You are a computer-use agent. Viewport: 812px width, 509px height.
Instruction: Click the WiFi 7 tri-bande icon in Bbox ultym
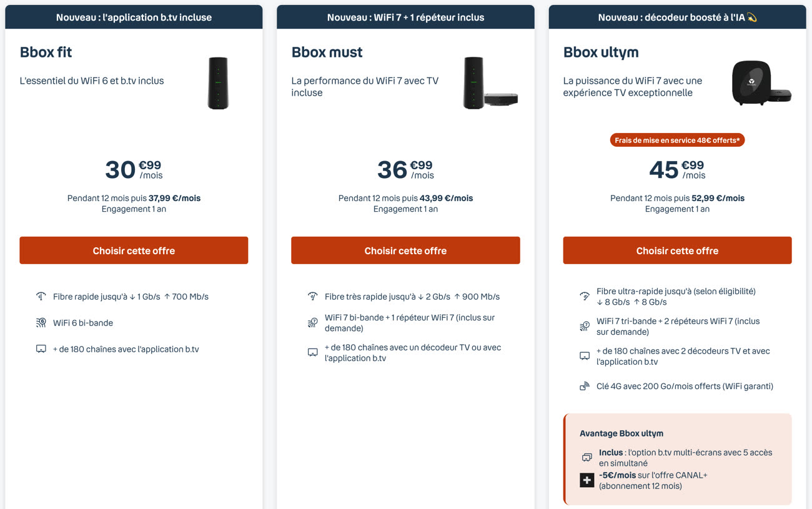coord(585,327)
